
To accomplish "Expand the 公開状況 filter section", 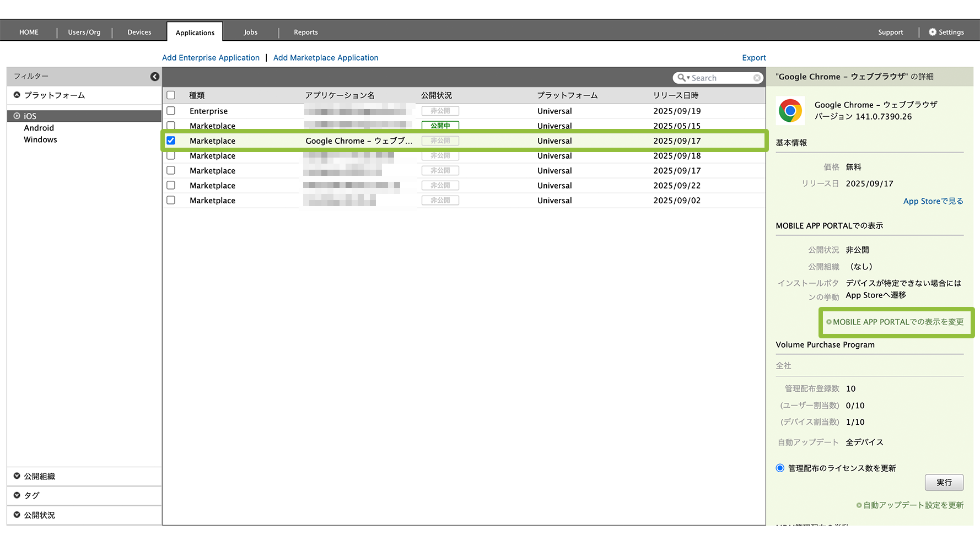I will coord(17,515).
